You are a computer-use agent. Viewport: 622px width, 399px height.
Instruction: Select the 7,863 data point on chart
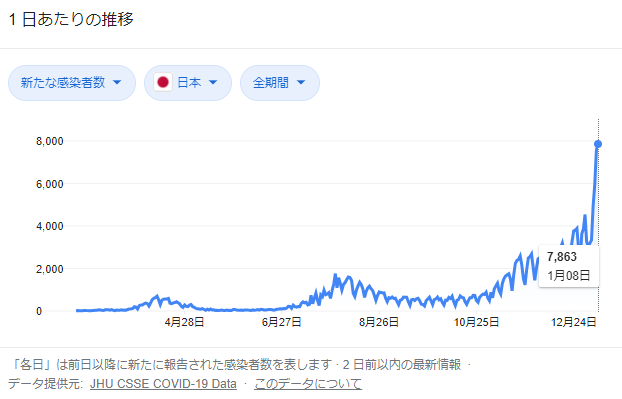(598, 144)
